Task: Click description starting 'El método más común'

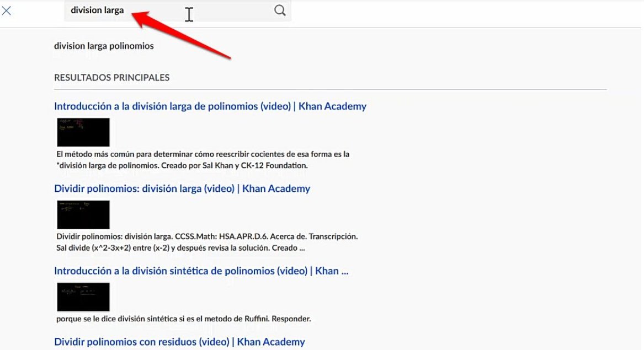Action: [x=203, y=160]
